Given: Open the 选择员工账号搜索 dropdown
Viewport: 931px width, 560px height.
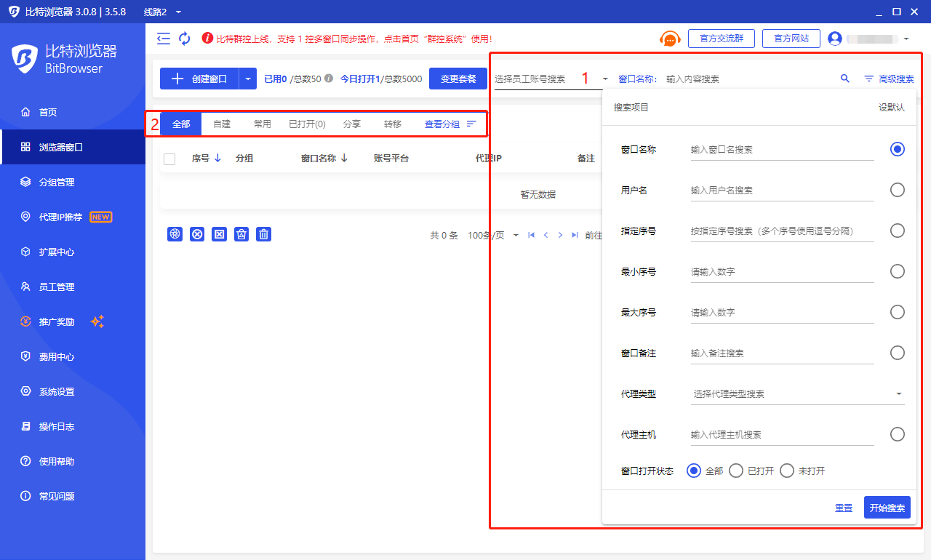Looking at the screenshot, I should pos(551,79).
